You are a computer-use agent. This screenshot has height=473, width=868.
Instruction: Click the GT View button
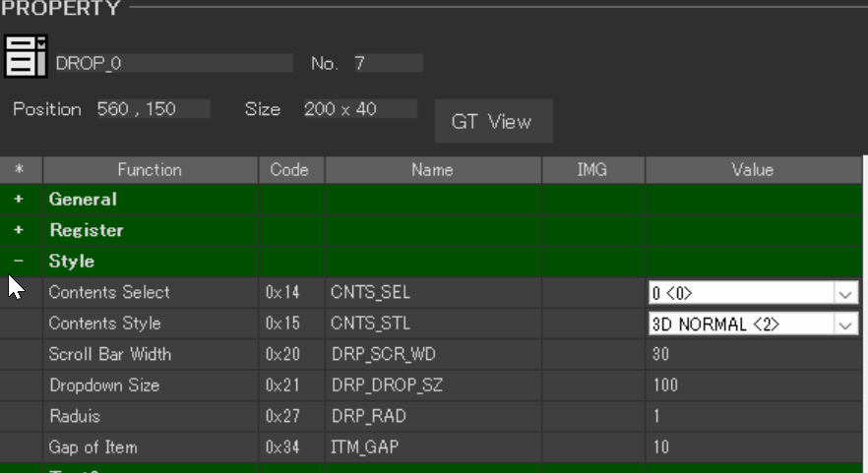coord(492,122)
